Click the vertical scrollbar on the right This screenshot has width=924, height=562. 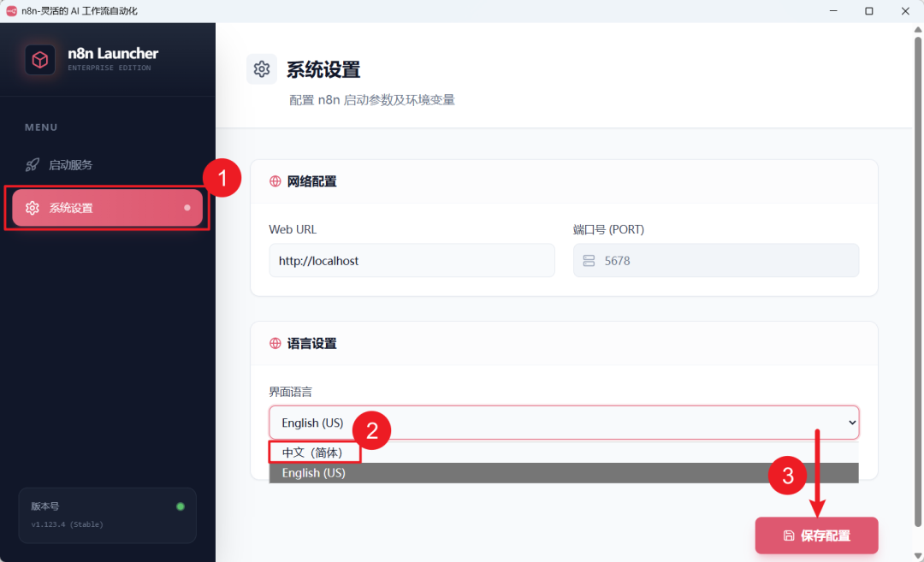pyautogui.click(x=917, y=281)
